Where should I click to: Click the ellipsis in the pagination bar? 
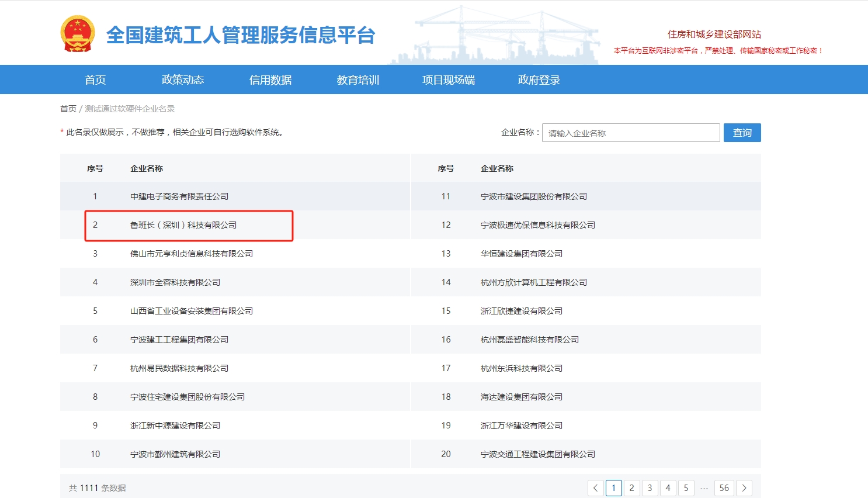704,487
